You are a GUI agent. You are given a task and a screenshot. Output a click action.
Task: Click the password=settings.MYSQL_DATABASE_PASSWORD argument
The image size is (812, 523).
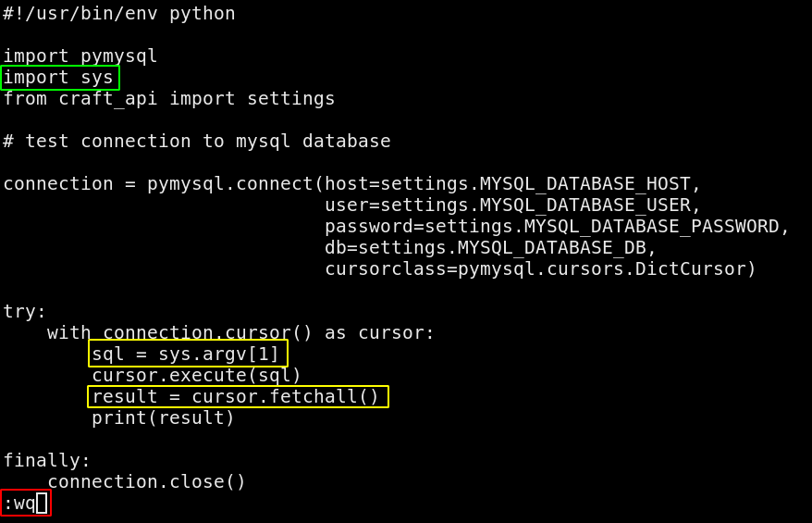click(557, 226)
